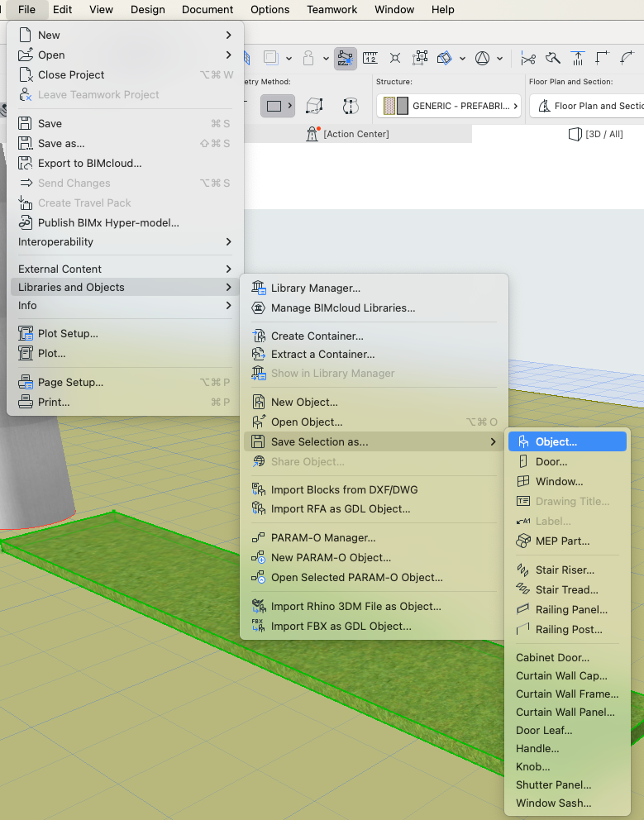Choose Publish BIMx Hyper-model...
644x820 pixels.
[x=125, y=223]
